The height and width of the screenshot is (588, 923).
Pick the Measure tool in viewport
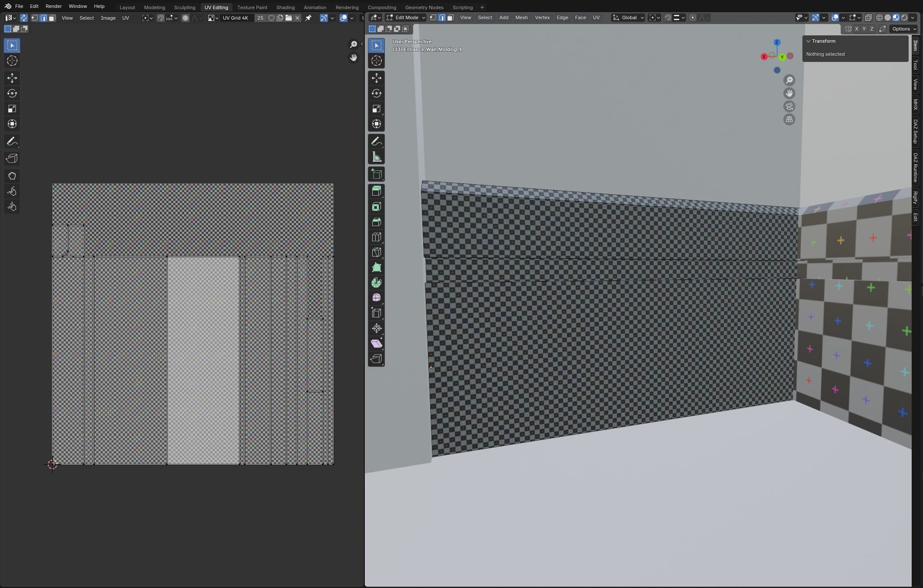tap(377, 157)
